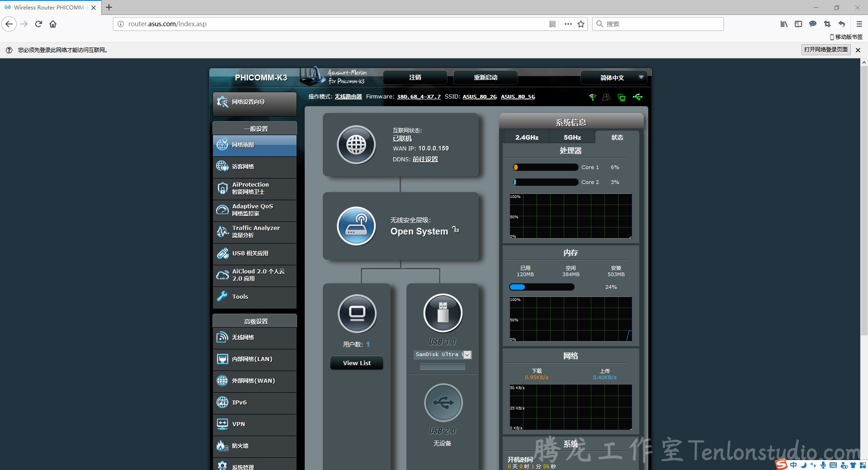Open the ASUS_80_2G SSID link
The image size is (868, 470).
coord(480,97)
